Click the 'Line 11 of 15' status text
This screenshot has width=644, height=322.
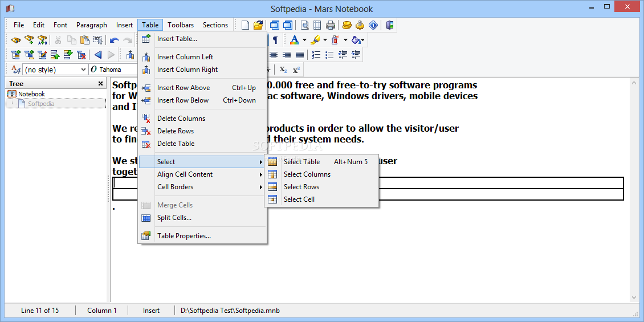click(x=40, y=311)
